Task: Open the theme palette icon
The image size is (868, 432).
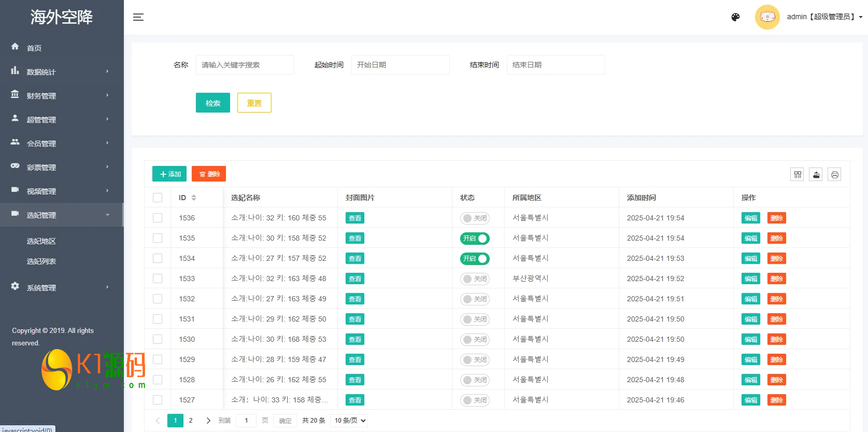Action: click(x=735, y=17)
